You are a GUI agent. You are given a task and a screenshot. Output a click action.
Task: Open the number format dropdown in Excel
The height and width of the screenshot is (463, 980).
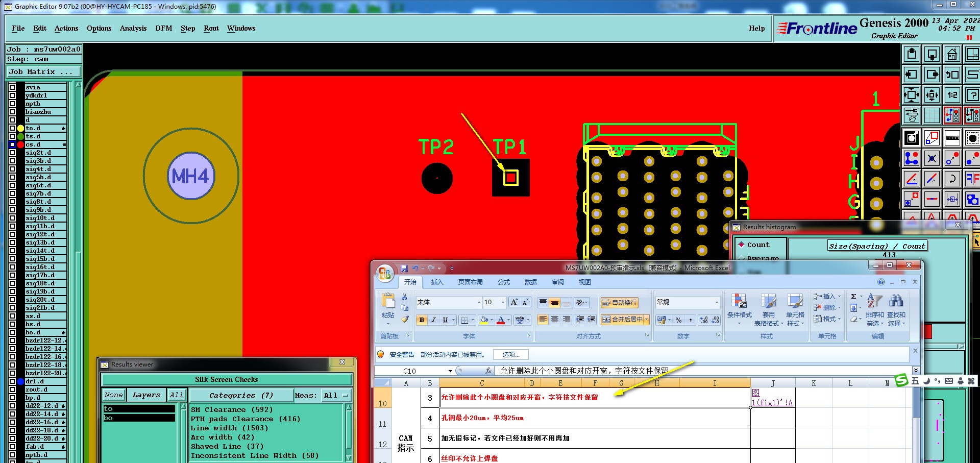717,302
